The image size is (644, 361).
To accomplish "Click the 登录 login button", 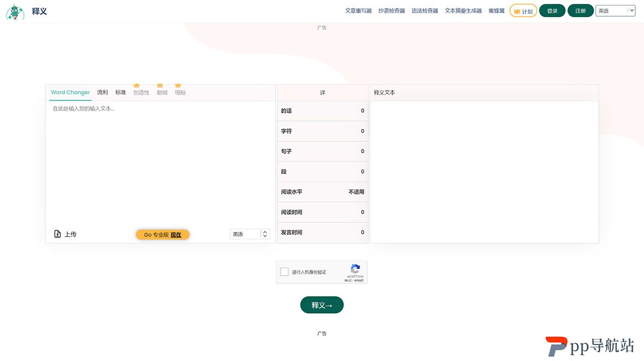I will click(552, 11).
